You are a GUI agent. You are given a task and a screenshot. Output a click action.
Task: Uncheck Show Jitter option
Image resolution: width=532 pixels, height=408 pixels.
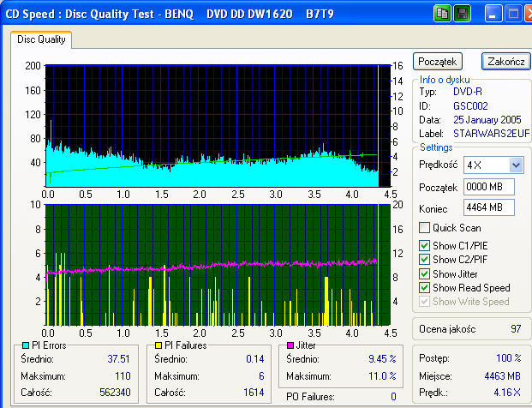(424, 273)
